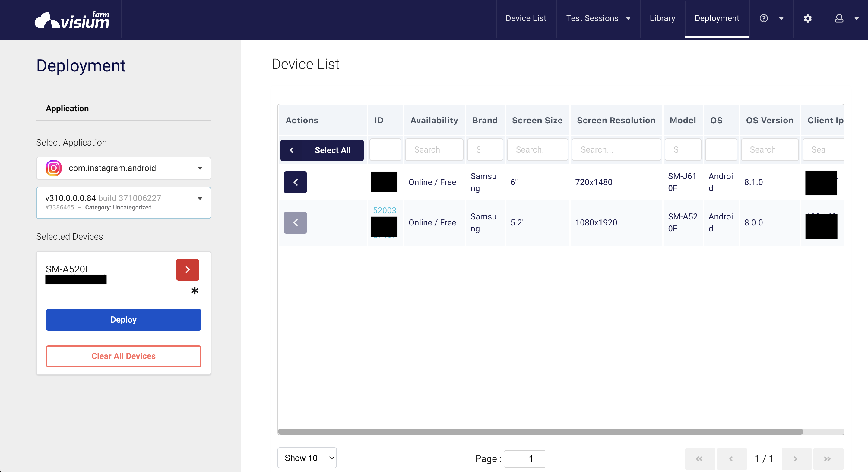Go to previous page button

pyautogui.click(x=732, y=459)
